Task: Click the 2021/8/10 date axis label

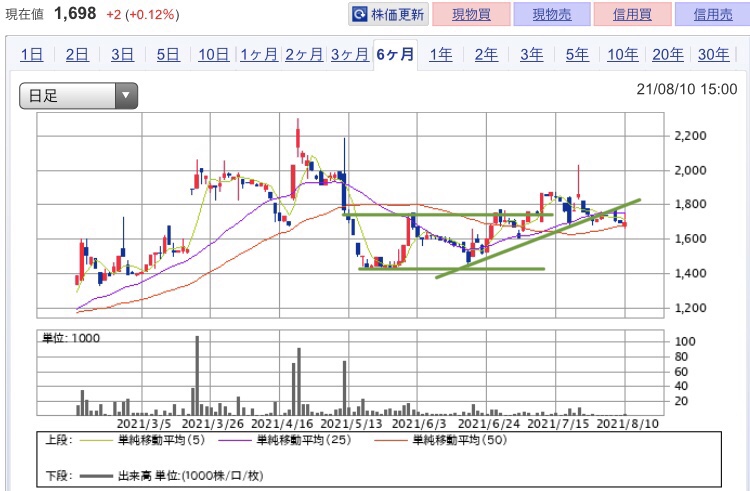Action: click(628, 424)
